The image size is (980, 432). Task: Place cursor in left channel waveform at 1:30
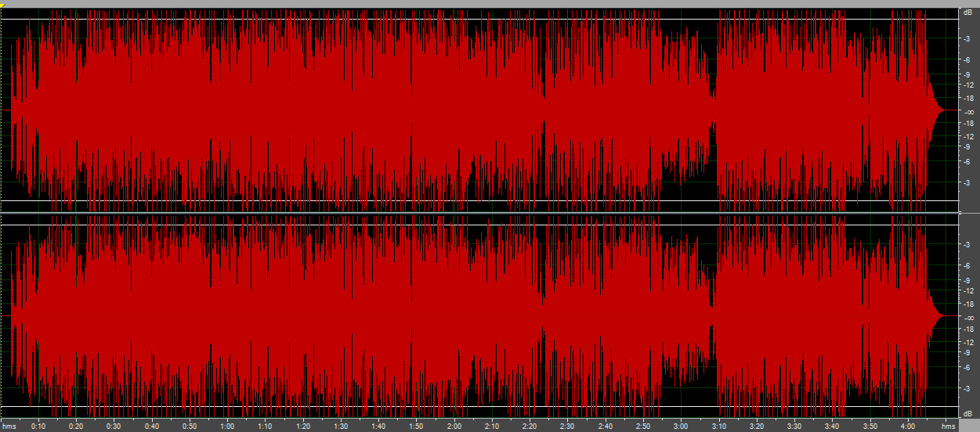pyautogui.click(x=341, y=110)
